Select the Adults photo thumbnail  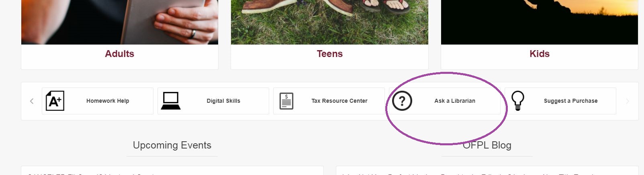point(119,22)
